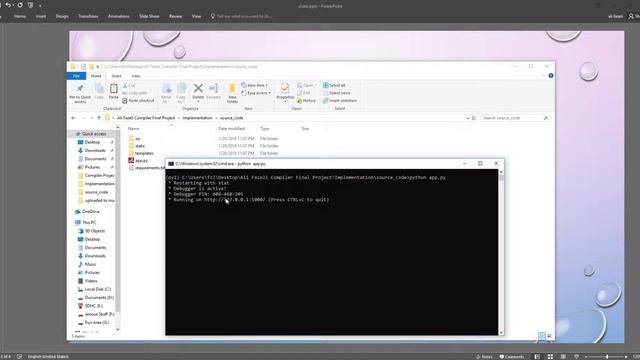Image resolution: width=640 pixels, height=360 pixels.
Task: Toggle PowerPoint Notes pane in status bar
Action: [x=484, y=357]
